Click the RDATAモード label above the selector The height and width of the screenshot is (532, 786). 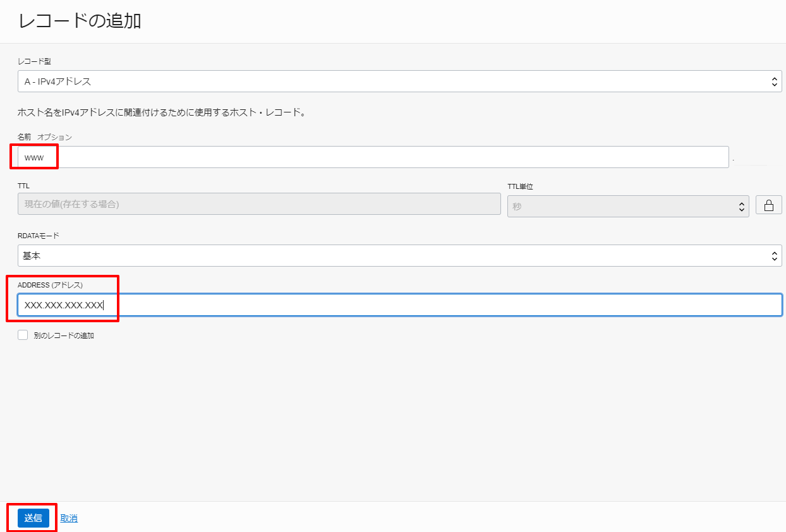click(39, 235)
